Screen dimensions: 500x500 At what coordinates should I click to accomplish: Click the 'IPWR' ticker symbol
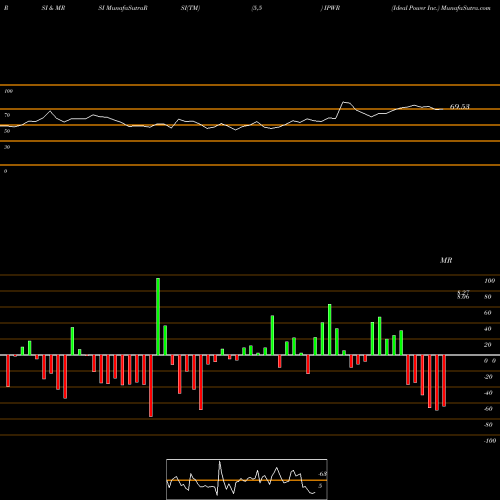(x=332, y=8)
